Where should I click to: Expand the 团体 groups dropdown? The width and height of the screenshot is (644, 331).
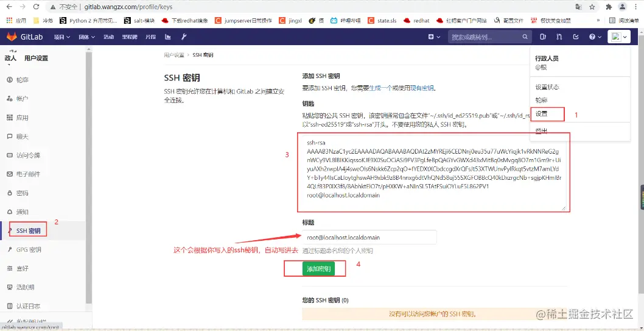click(x=86, y=37)
